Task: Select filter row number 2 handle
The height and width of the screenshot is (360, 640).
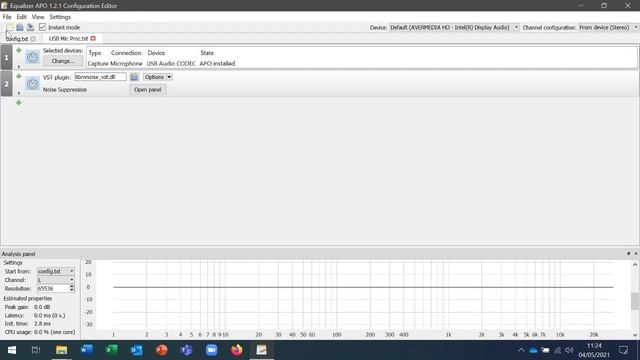Action: tap(7, 84)
